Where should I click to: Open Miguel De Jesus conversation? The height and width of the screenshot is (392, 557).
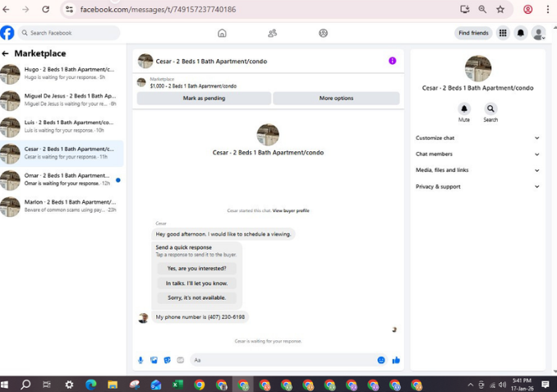tap(62, 100)
